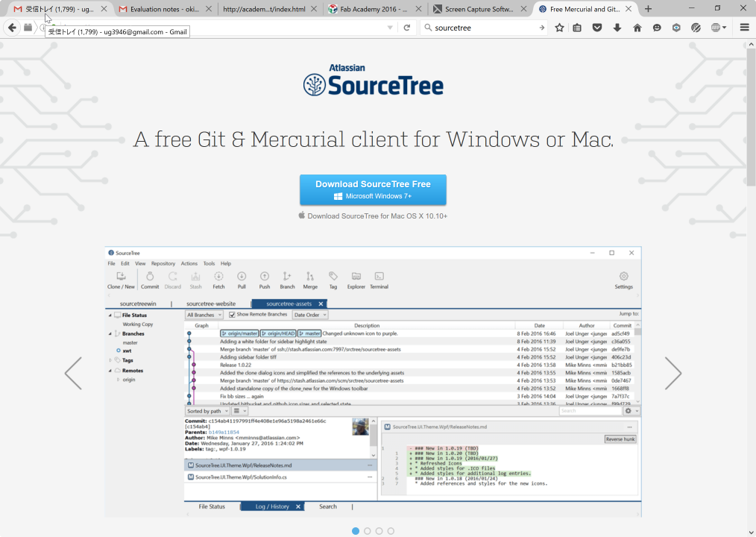Viewport: 756px width, 537px height.
Task: Click the Pull toolbar icon
Action: coord(242,280)
